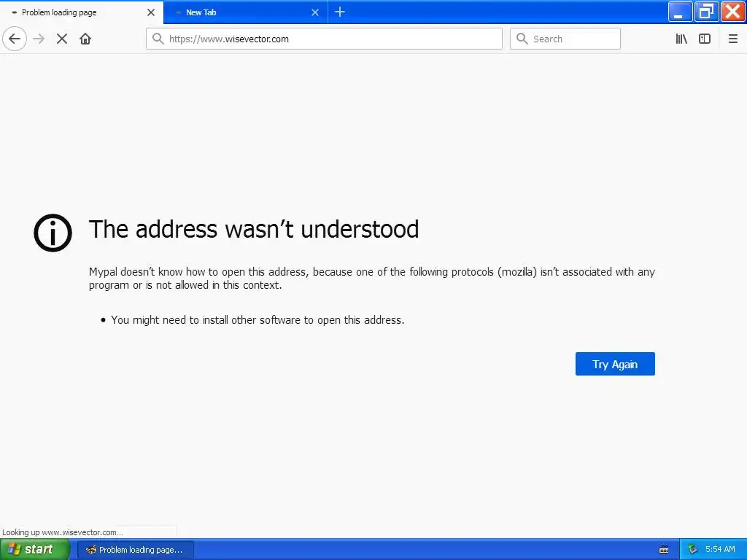Click the forward navigation arrow
The width and height of the screenshot is (747, 560).
(x=39, y=39)
